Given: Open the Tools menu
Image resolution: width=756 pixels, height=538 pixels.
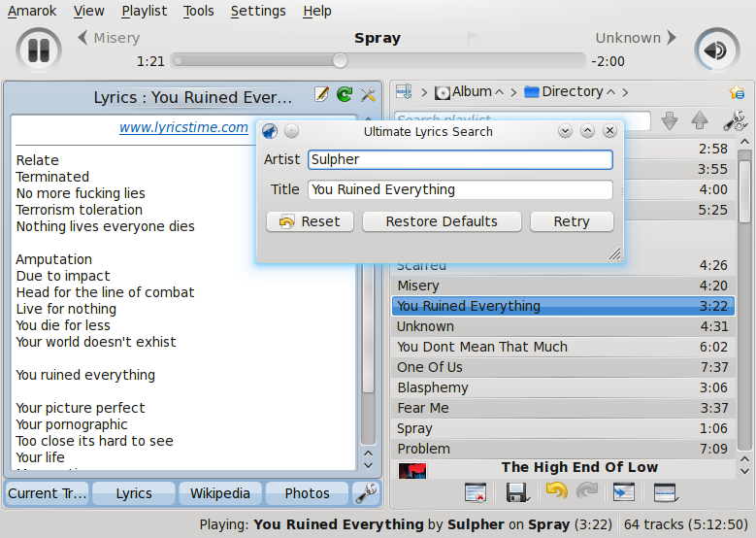Looking at the screenshot, I should [198, 11].
